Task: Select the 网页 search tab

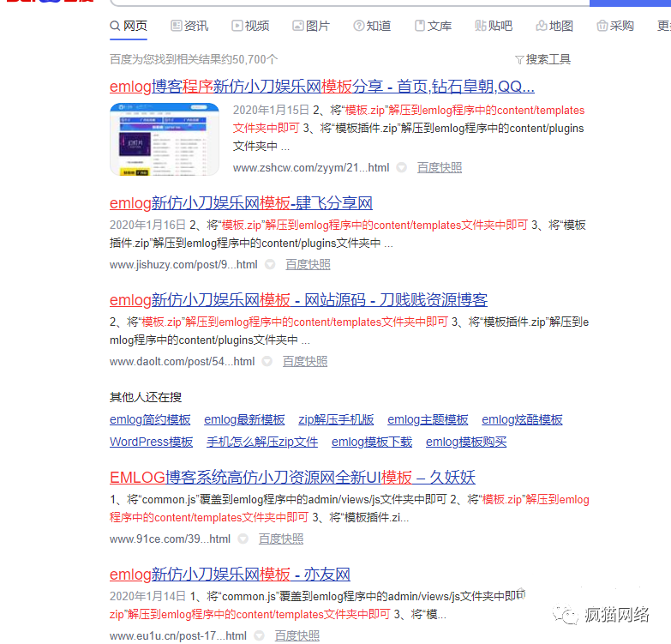Action: pos(129,26)
